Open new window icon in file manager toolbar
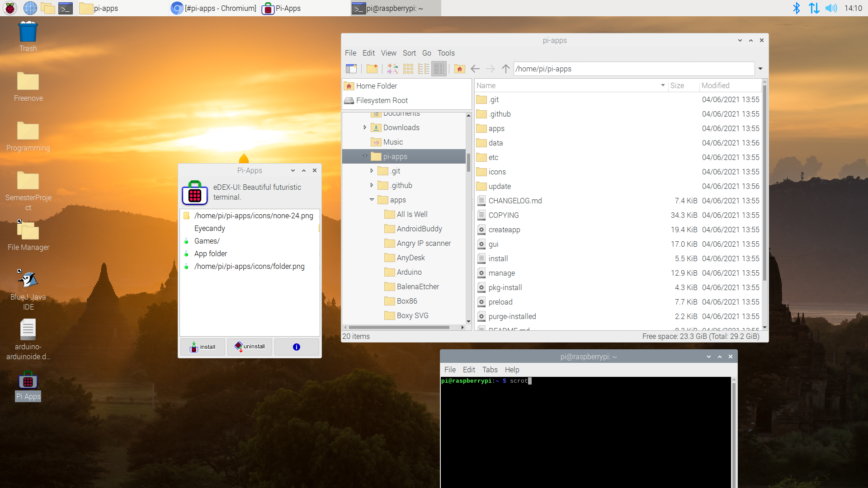868x488 pixels. tap(351, 69)
